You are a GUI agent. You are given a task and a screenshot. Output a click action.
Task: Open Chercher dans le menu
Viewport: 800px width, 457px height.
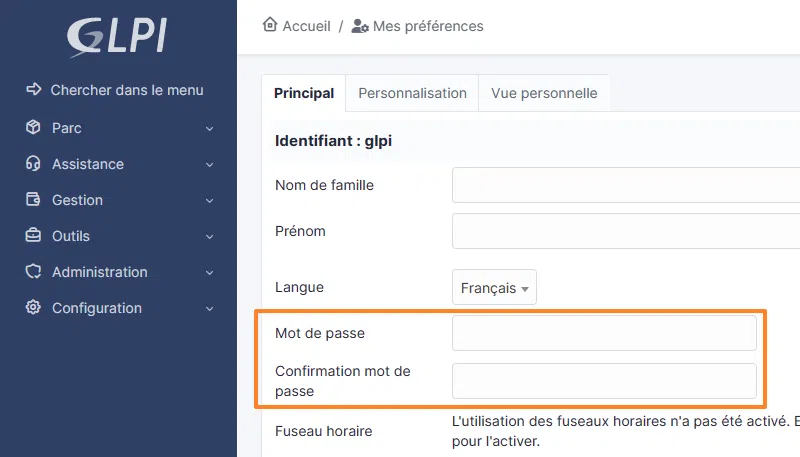point(126,90)
